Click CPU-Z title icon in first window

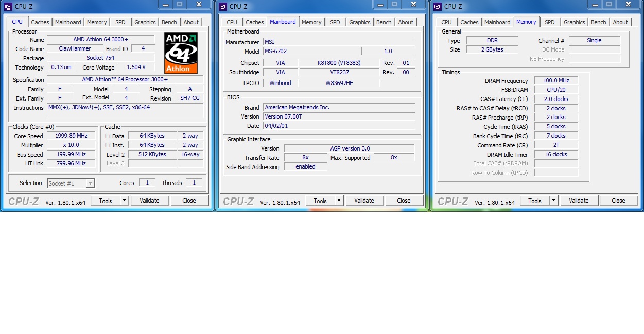pyautogui.click(x=8, y=6)
